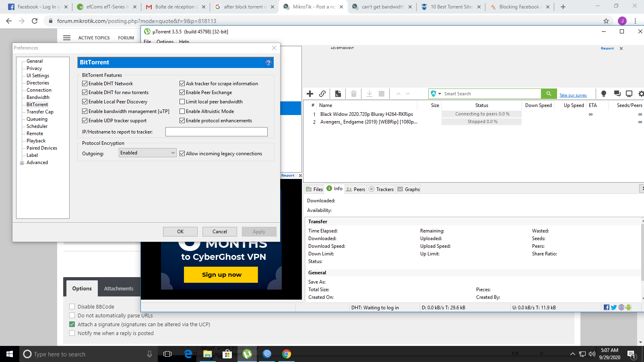Select Connection in Preferences tree
The height and width of the screenshot is (362, 644).
click(39, 90)
